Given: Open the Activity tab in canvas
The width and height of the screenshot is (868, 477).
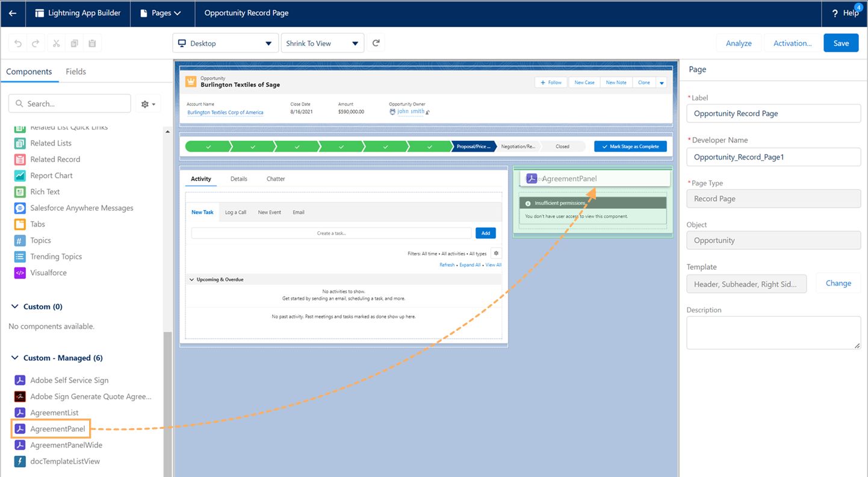Looking at the screenshot, I should click(x=201, y=179).
